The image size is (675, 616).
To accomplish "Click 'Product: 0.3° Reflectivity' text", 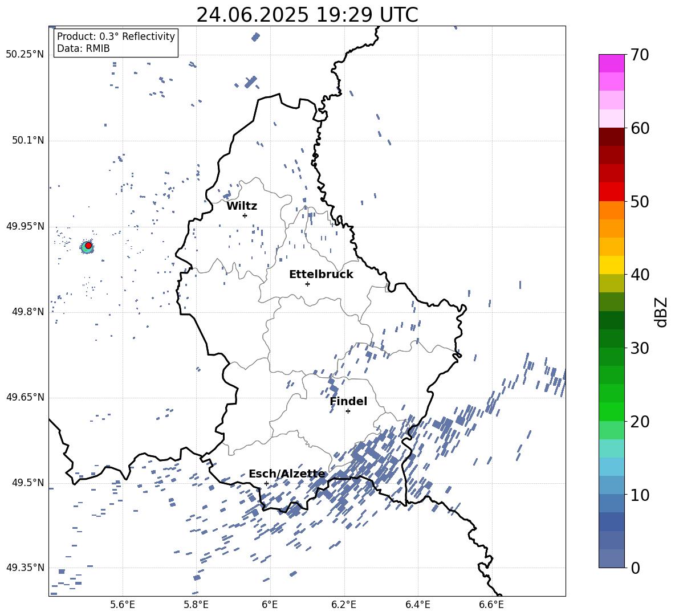I will (116, 36).
